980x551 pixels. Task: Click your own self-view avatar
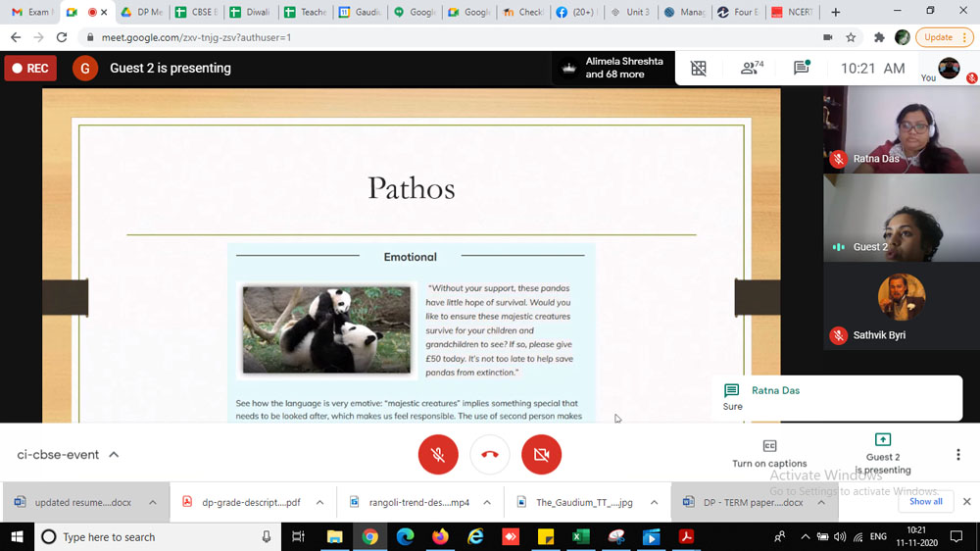(949, 68)
